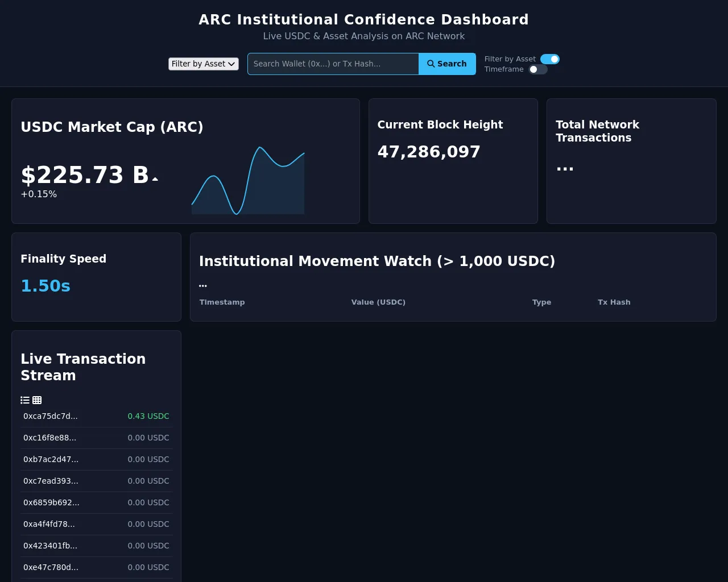Click the Timestamp column header
This screenshot has width=728, height=582.
click(x=222, y=302)
